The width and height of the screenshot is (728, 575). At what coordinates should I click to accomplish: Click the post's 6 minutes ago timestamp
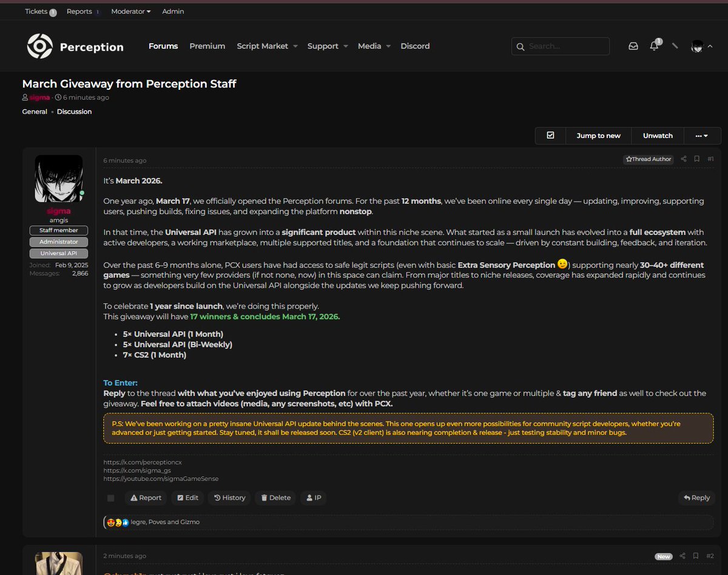click(124, 161)
